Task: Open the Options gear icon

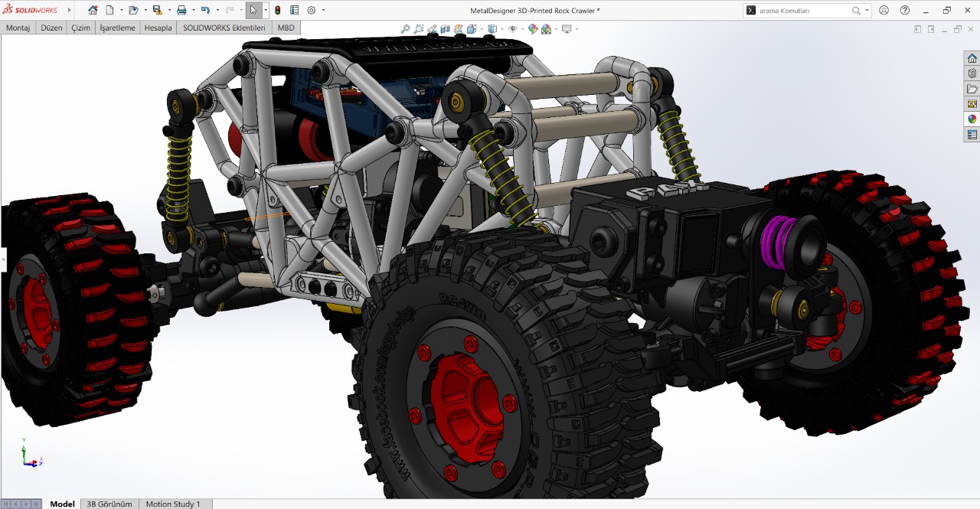Action: pyautogui.click(x=312, y=10)
